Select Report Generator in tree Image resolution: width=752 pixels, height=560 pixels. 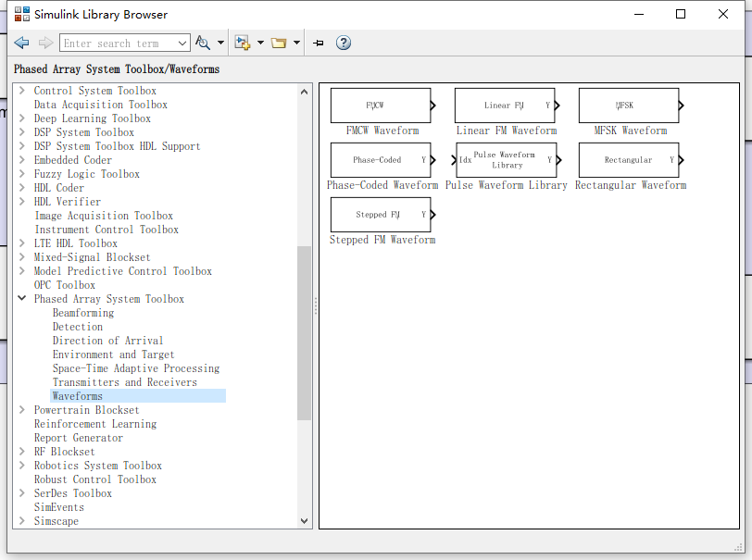(78, 438)
